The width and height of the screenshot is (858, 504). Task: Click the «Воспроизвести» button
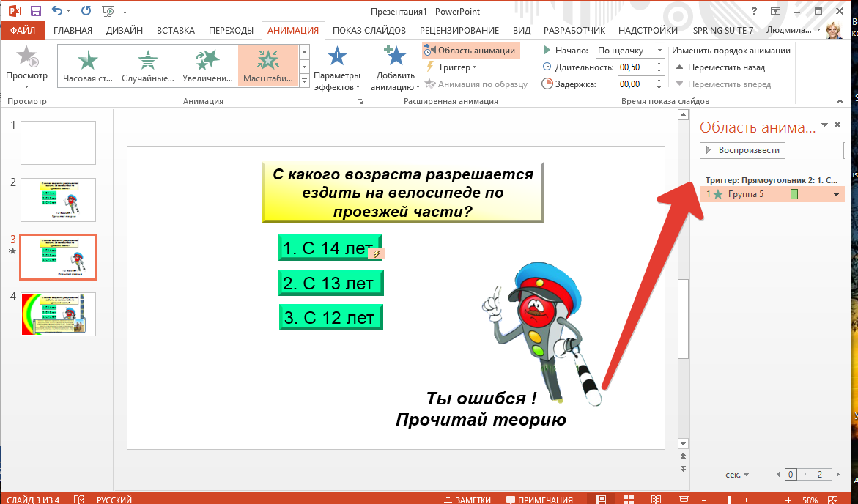pyautogui.click(x=743, y=149)
